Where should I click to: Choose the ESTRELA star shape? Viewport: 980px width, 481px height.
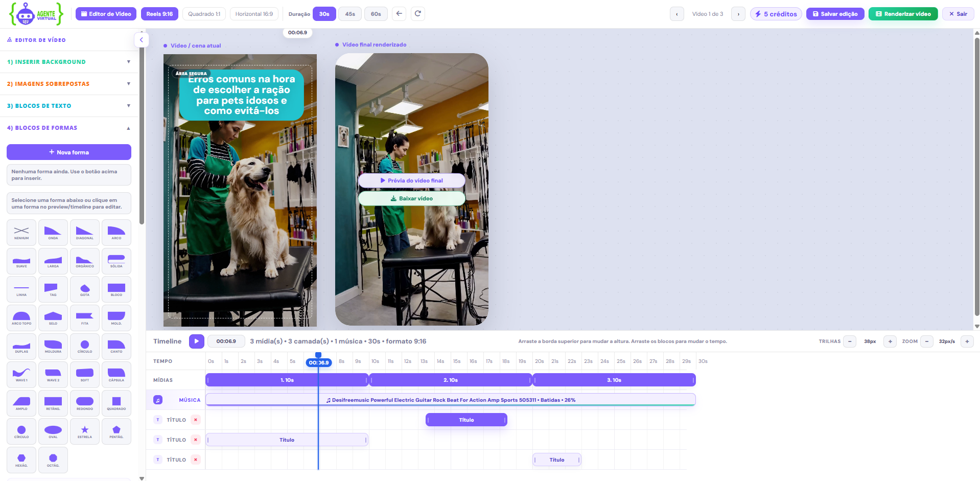coord(85,431)
